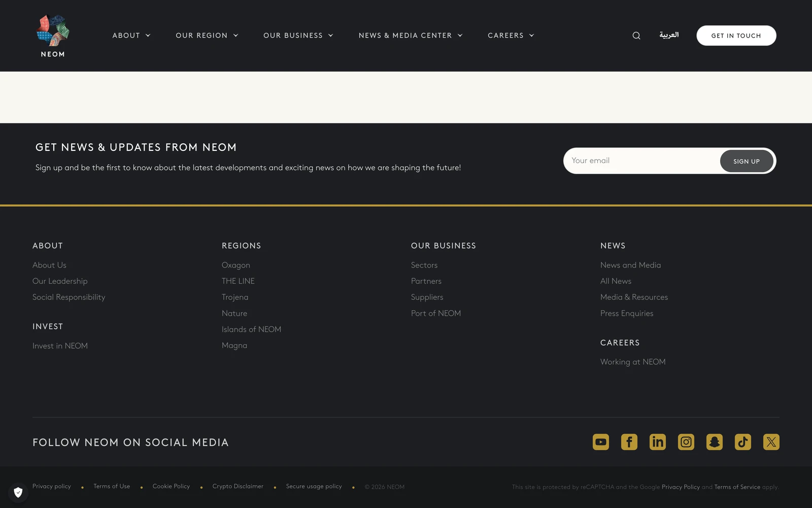The height and width of the screenshot is (508, 812).
Task: Open the Port of NEOM link
Action: point(436,313)
